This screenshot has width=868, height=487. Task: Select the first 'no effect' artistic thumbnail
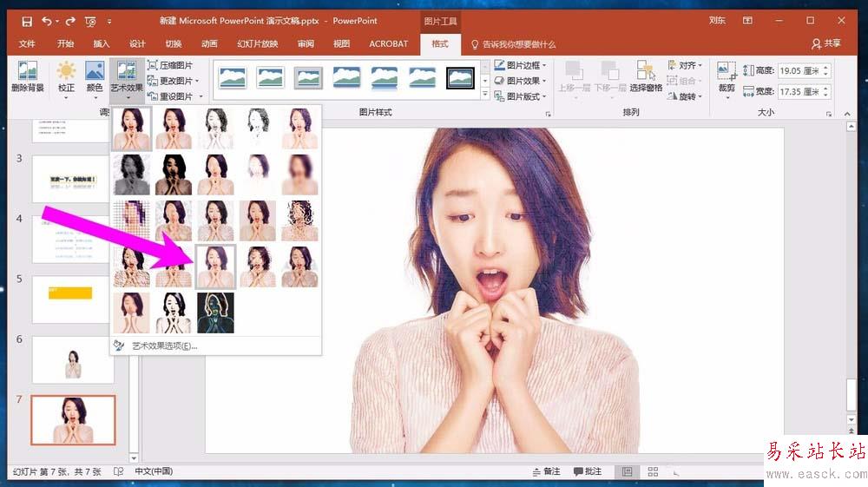[x=132, y=128]
